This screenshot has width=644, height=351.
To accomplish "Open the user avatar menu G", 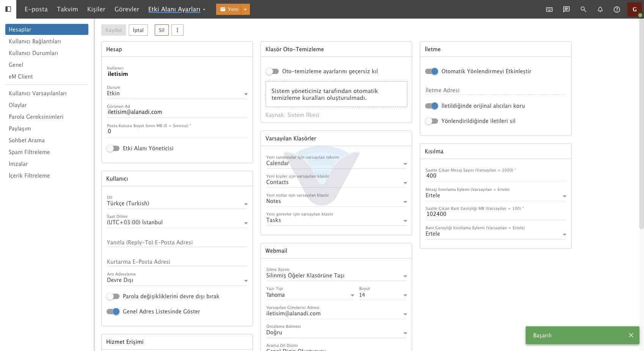I will pyautogui.click(x=635, y=9).
